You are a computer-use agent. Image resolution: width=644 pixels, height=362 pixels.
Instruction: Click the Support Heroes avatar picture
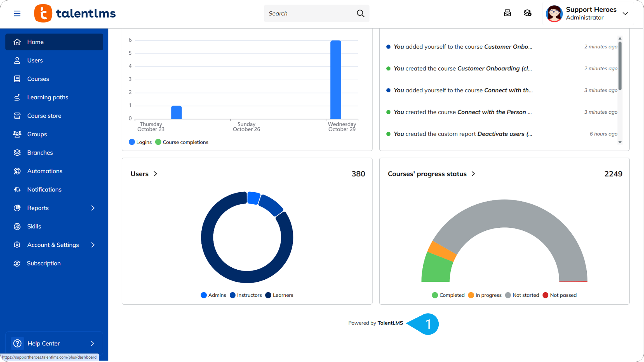(x=554, y=13)
